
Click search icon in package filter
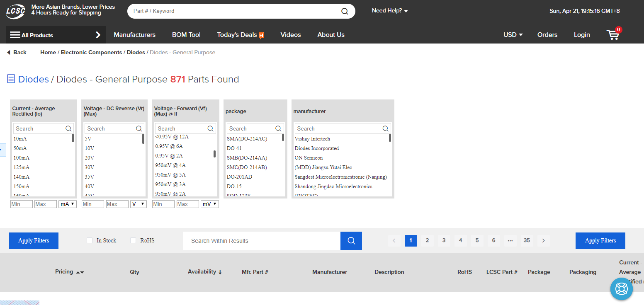(x=278, y=128)
